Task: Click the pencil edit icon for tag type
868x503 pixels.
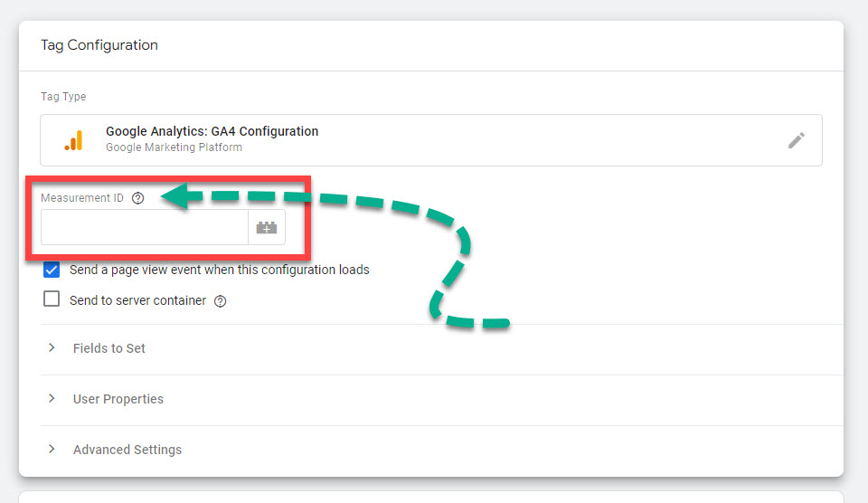Action: pos(796,140)
